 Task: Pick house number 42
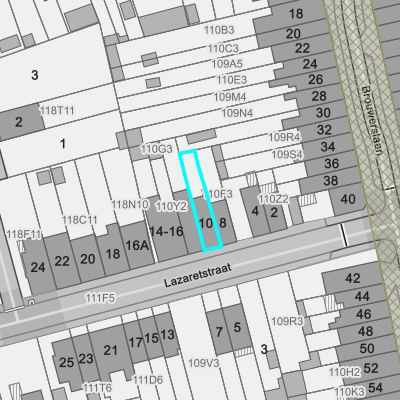point(353,278)
